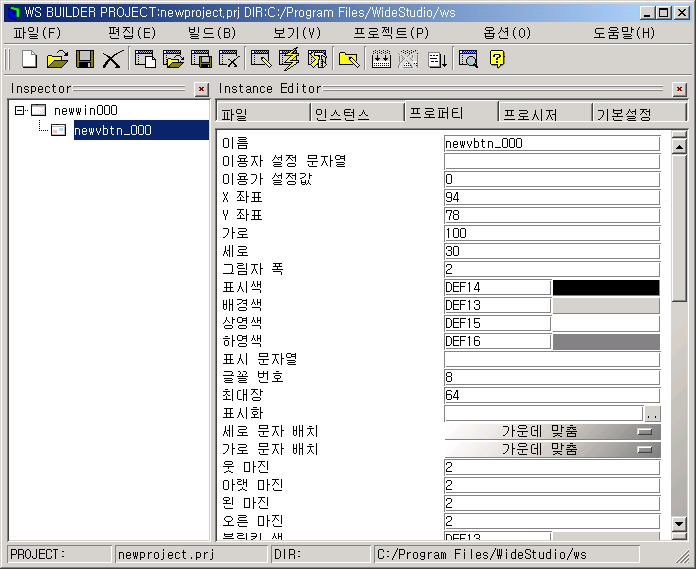Delete window icon with small X
This screenshot has height=569, width=696.
229,59
